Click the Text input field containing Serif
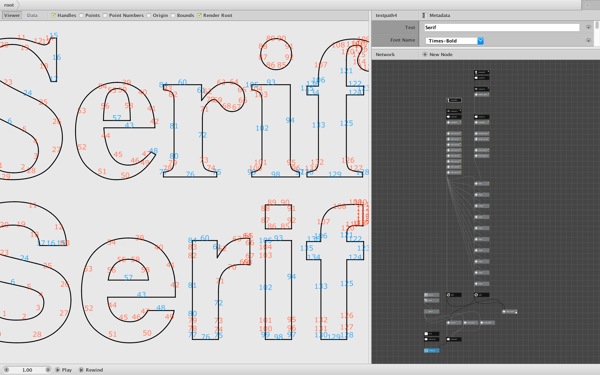This screenshot has width=600, height=375. (x=502, y=28)
